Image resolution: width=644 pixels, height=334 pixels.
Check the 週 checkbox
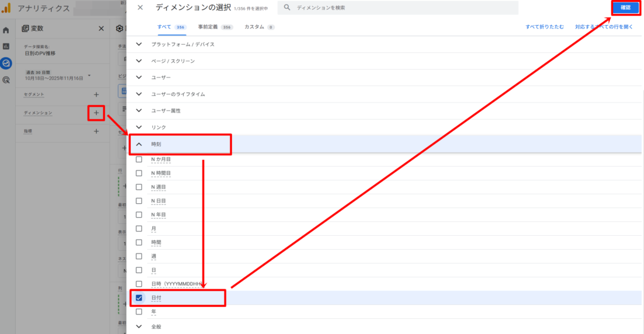point(139,257)
